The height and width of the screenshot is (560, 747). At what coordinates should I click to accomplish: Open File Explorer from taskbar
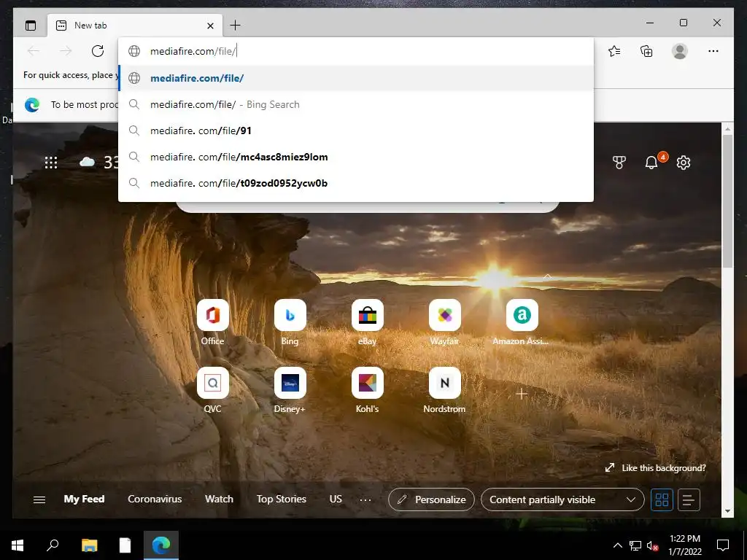[x=89, y=545]
